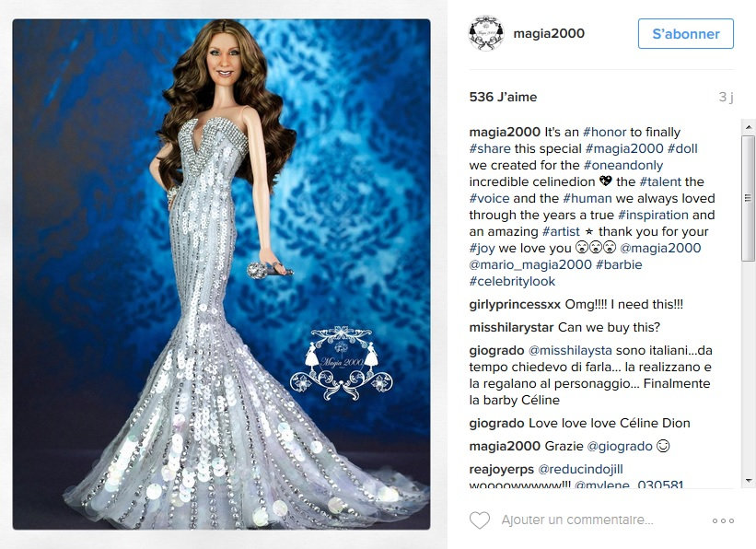Open the #oneandonly hashtag
The width and height of the screenshot is (756, 549).
[x=622, y=166]
